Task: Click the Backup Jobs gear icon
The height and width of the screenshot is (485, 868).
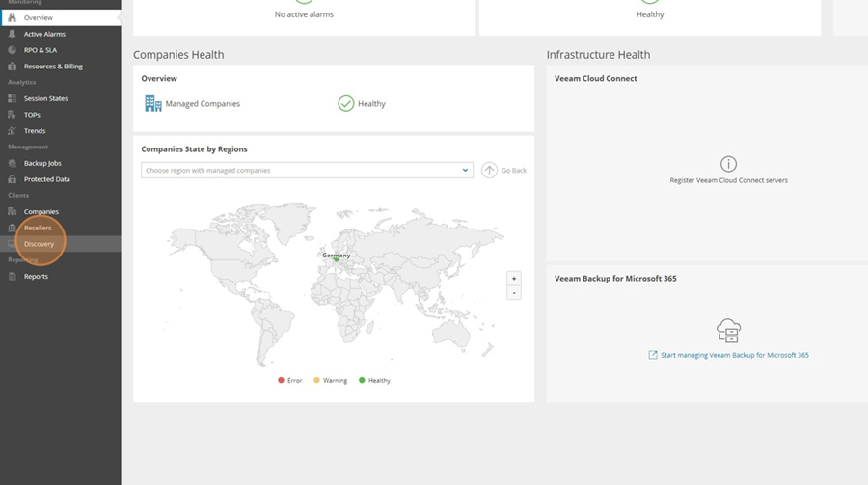Action: [13, 163]
